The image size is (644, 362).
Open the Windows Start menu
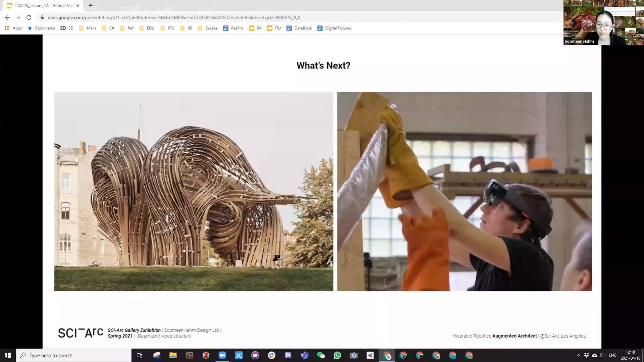pos(8,355)
